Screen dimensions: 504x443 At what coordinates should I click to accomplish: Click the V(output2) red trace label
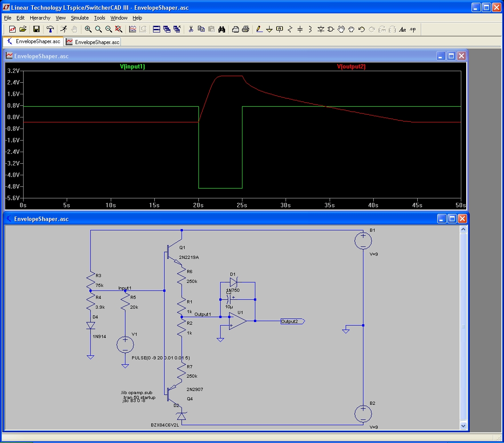point(351,66)
